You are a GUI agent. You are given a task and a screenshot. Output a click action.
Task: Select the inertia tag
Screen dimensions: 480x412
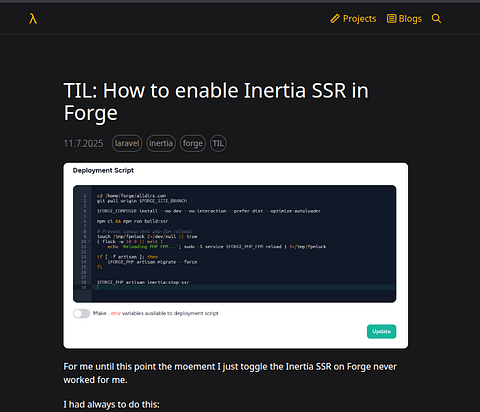[x=161, y=143]
